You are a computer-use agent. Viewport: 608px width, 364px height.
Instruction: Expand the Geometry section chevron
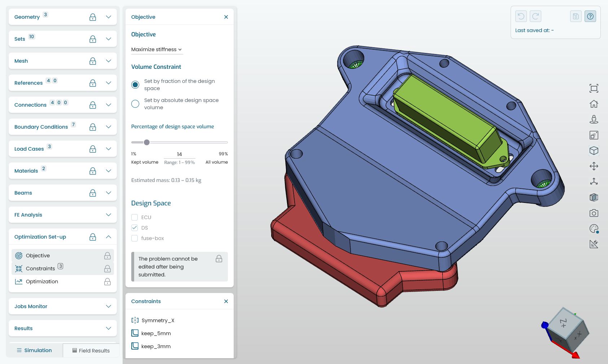tap(109, 17)
